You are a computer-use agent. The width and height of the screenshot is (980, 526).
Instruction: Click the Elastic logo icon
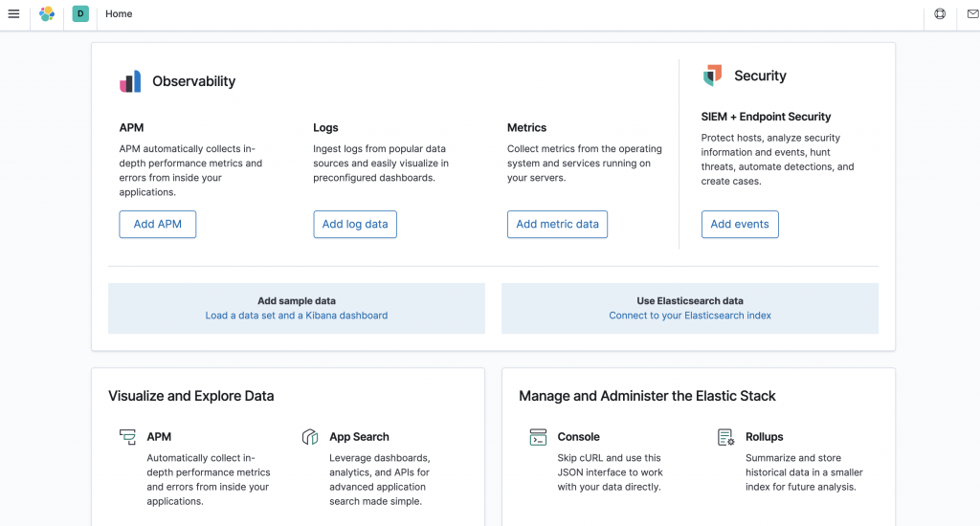47,14
